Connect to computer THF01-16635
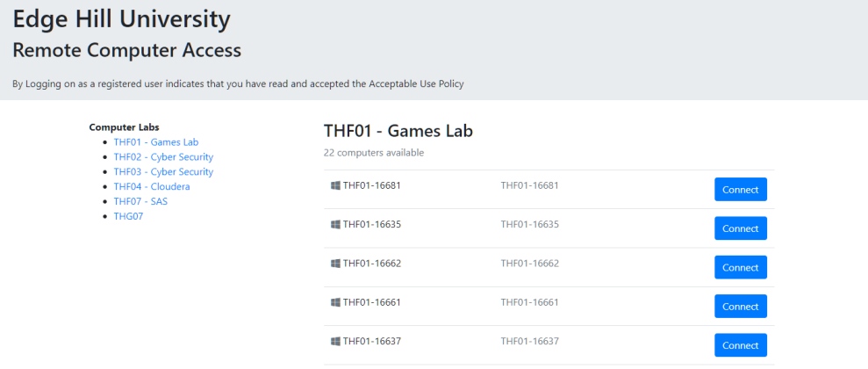 point(740,228)
